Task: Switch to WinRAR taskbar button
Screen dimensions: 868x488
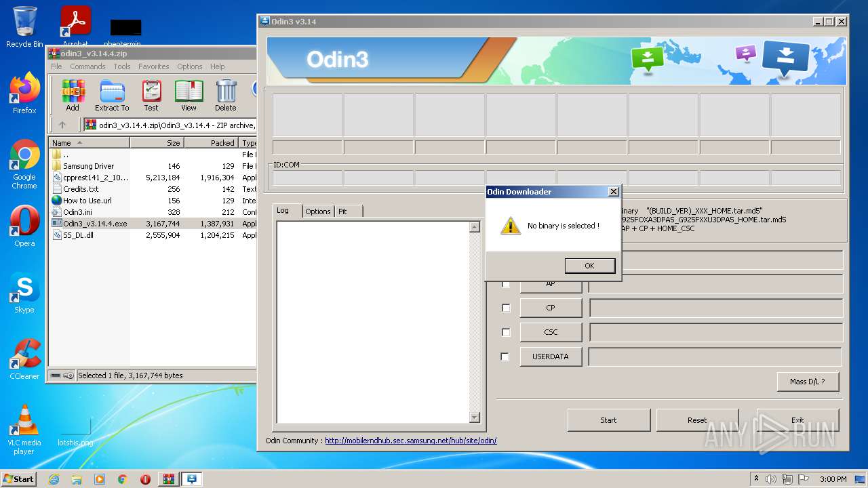Action: [169, 479]
